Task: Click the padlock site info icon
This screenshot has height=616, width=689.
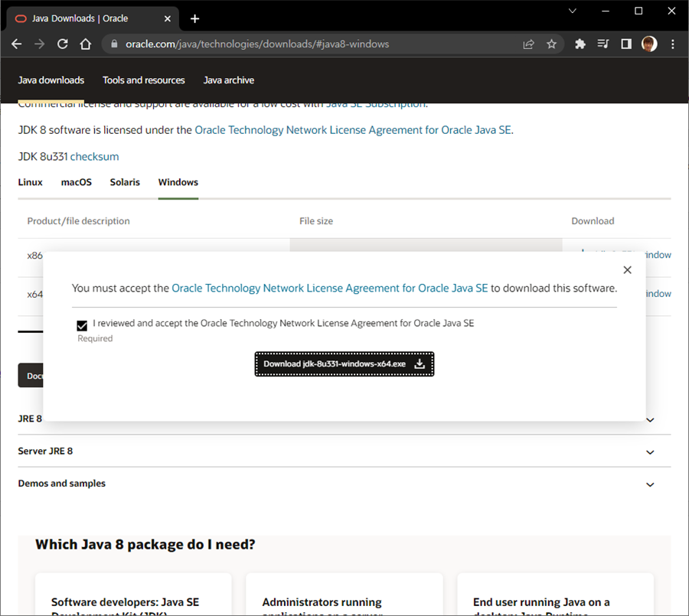Action: click(114, 44)
